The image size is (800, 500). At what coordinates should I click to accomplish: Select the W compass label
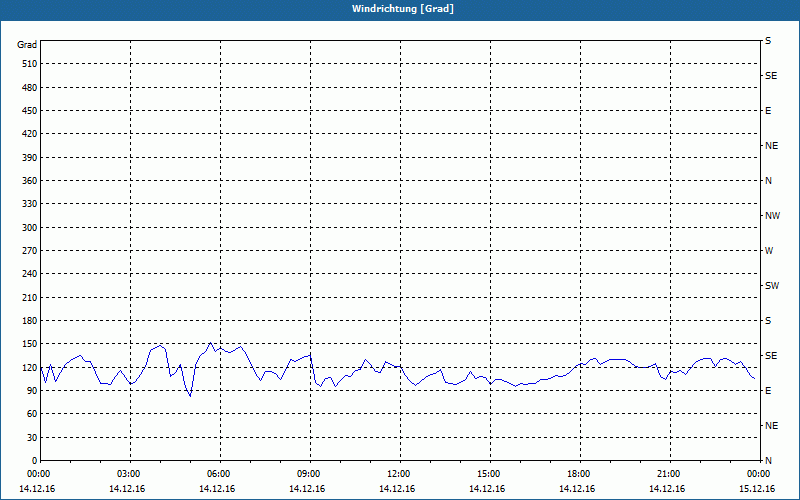pyautogui.click(x=769, y=251)
